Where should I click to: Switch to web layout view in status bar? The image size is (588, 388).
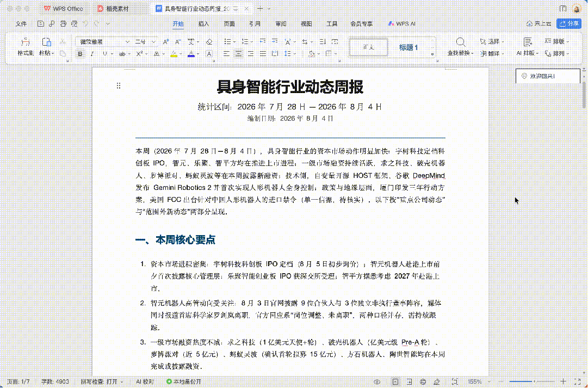[423, 381]
